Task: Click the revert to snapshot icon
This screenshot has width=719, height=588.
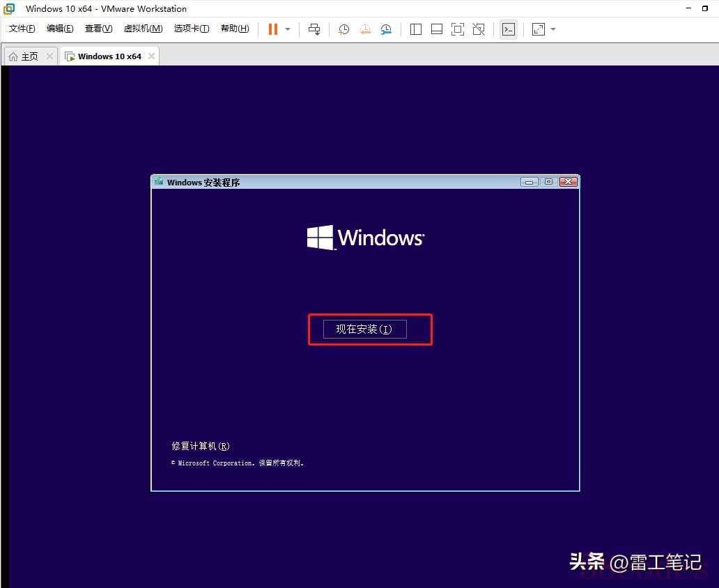Action: (365, 29)
